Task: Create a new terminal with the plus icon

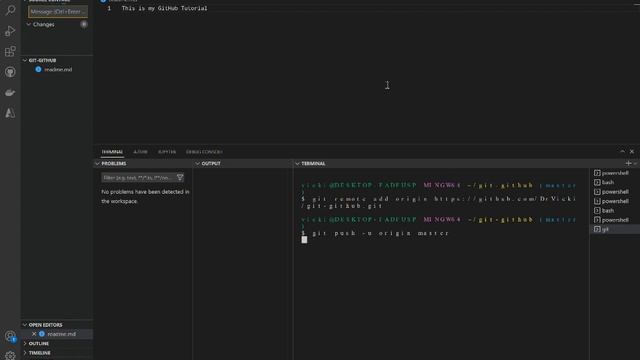Action: [x=628, y=163]
